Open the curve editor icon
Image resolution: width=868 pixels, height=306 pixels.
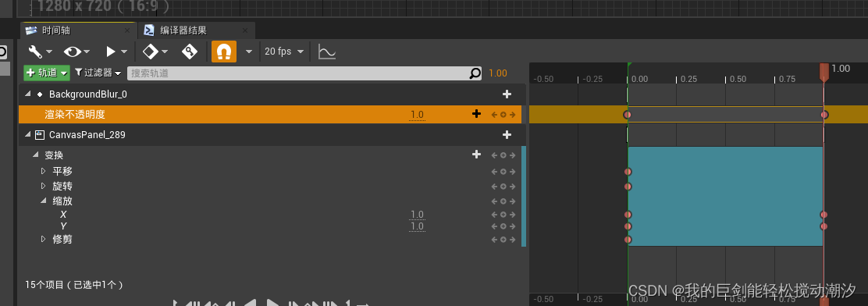click(326, 52)
